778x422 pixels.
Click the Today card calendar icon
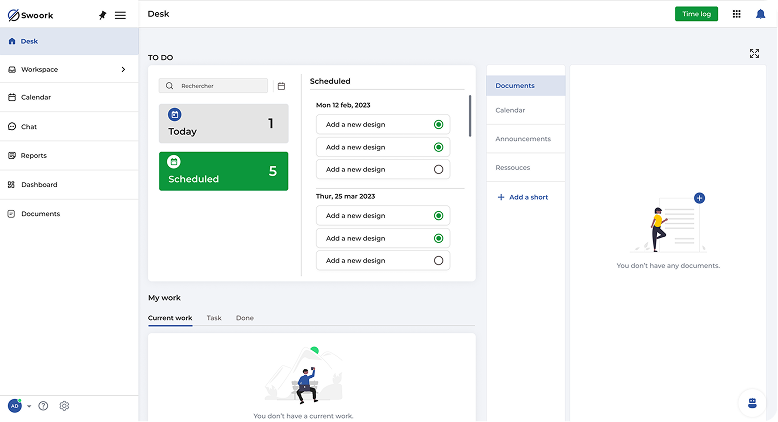[174, 115]
